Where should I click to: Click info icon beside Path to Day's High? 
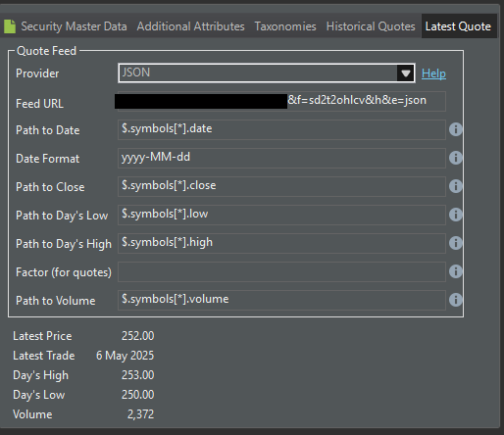point(456,243)
